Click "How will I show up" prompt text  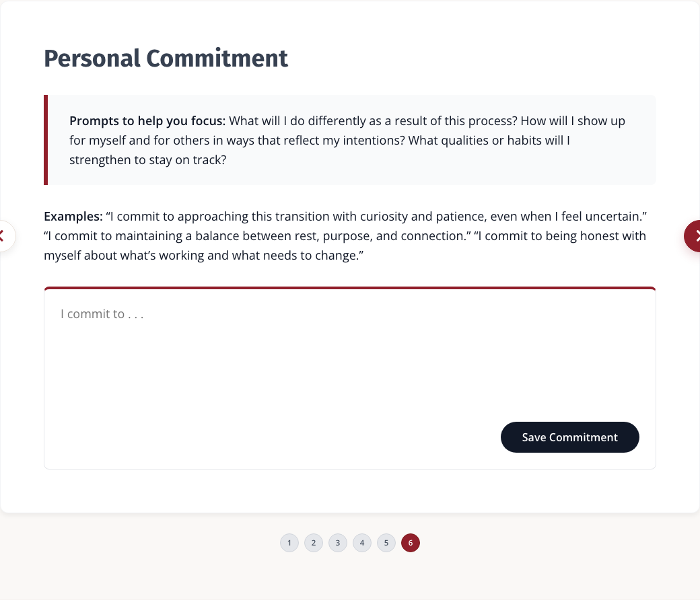573,121
